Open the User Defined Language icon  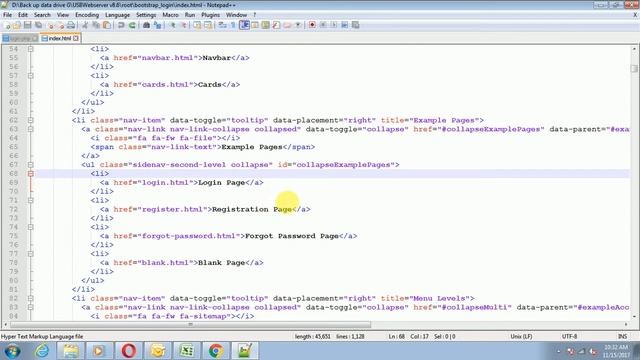[x=255, y=25]
